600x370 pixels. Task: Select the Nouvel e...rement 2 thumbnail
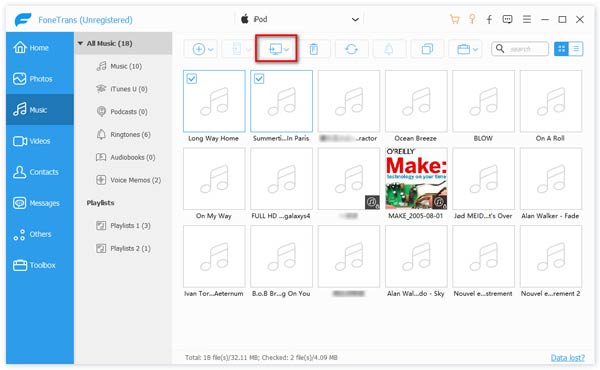pos(551,256)
